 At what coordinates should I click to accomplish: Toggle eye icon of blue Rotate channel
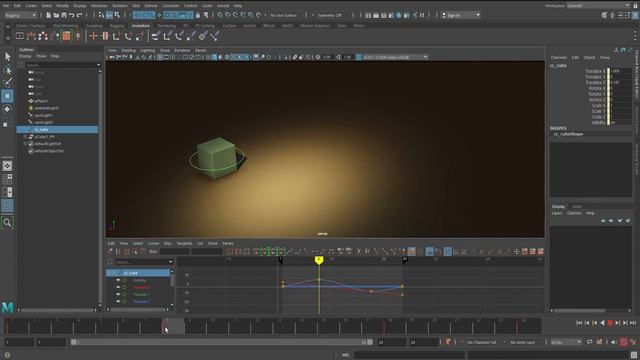pos(118,301)
